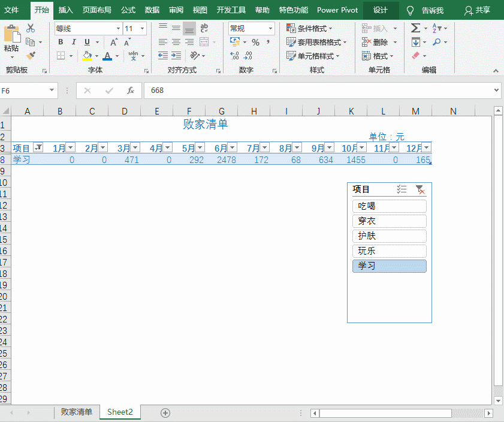This screenshot has width=504, height=422.
Task: Apply comma thousands separator style
Action: tap(268, 42)
